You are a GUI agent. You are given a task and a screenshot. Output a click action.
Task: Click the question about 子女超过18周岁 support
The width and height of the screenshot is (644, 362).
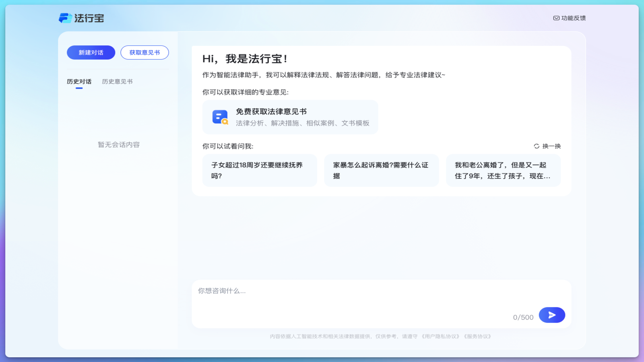(x=259, y=170)
